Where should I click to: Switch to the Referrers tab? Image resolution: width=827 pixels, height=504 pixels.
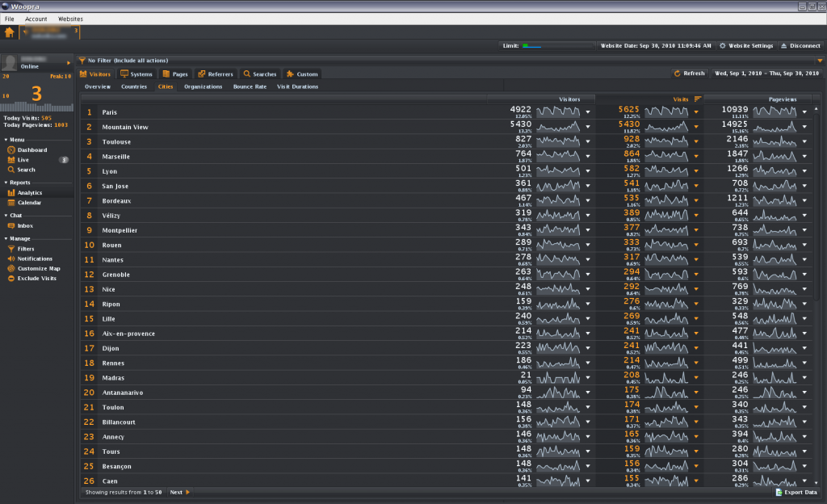pos(215,74)
